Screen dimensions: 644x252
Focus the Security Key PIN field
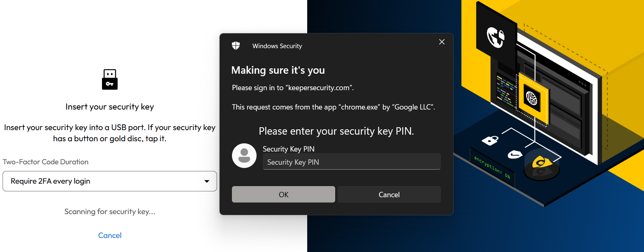point(352,162)
